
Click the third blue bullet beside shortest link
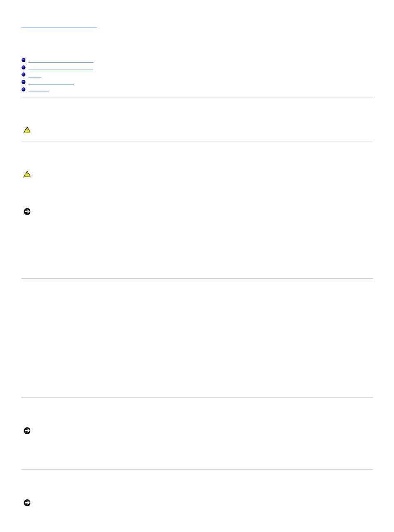[24, 75]
